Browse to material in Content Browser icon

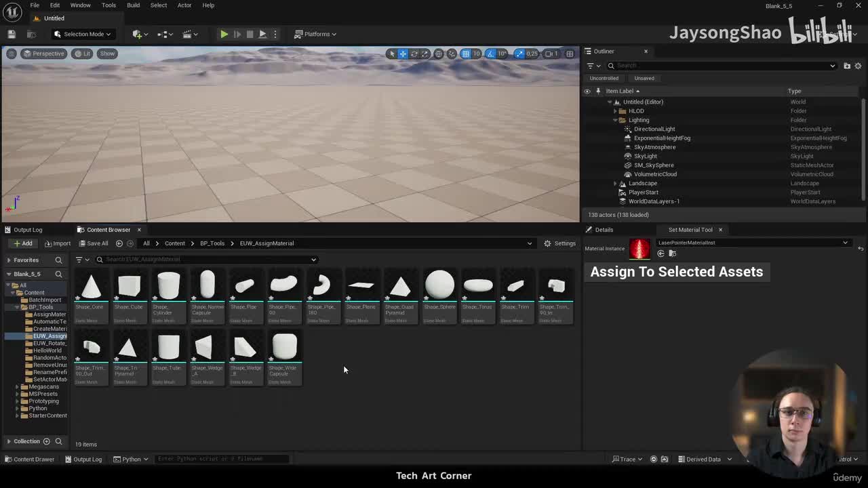coord(673,253)
